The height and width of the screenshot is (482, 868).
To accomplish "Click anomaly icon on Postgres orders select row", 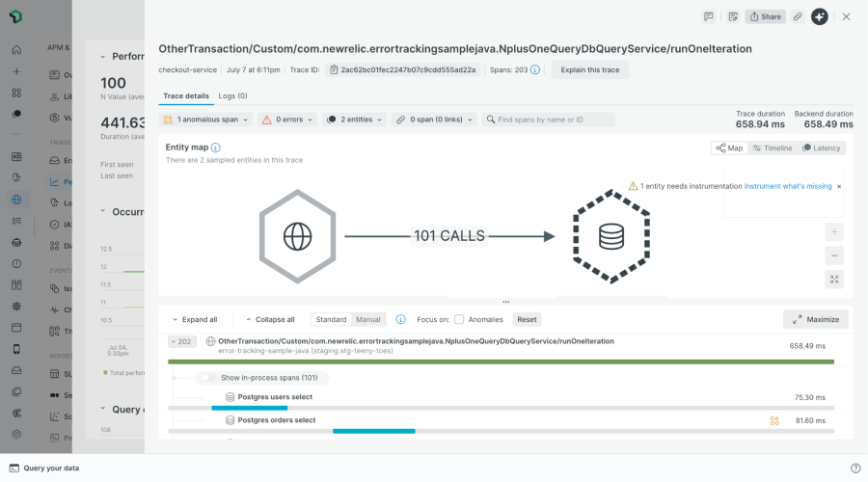I will (x=774, y=420).
